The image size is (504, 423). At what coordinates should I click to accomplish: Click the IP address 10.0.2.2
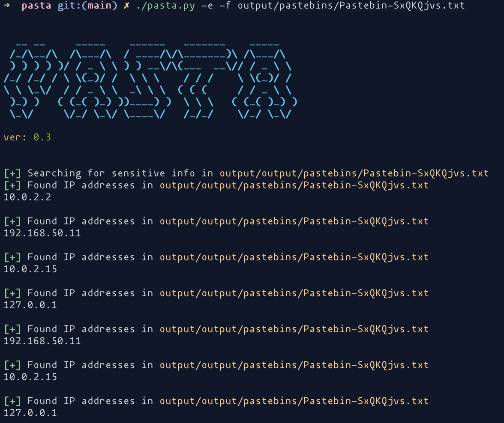click(27, 197)
